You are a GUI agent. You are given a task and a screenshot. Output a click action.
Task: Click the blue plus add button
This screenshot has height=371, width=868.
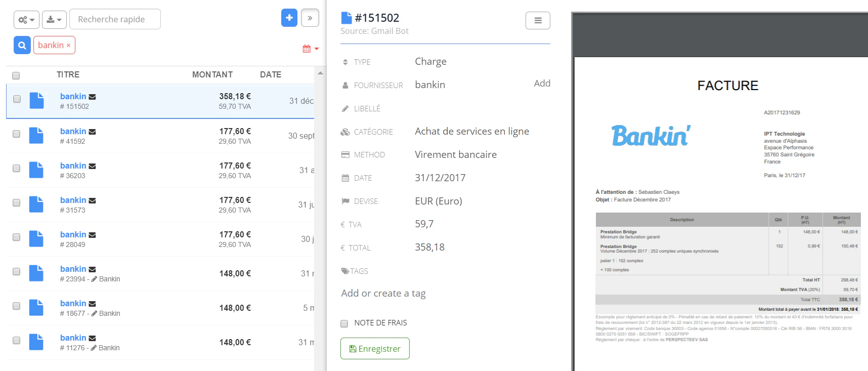(289, 18)
